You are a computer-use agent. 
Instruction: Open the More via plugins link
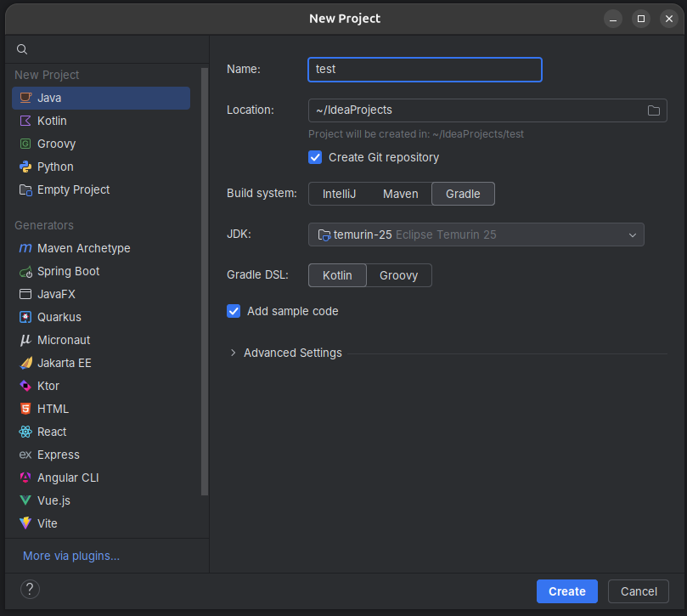(71, 556)
